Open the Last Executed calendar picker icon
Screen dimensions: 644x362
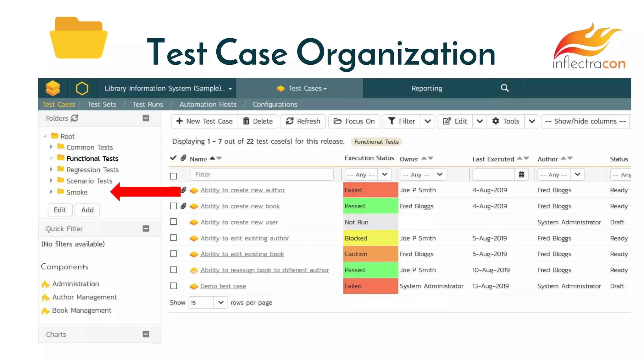[x=521, y=174]
